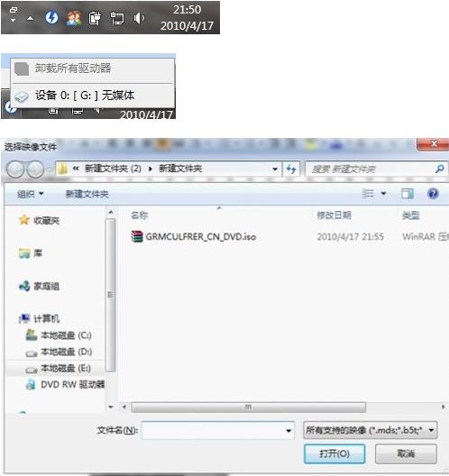
Task: Click the Back navigation arrow in dialog
Action: click(x=15, y=169)
